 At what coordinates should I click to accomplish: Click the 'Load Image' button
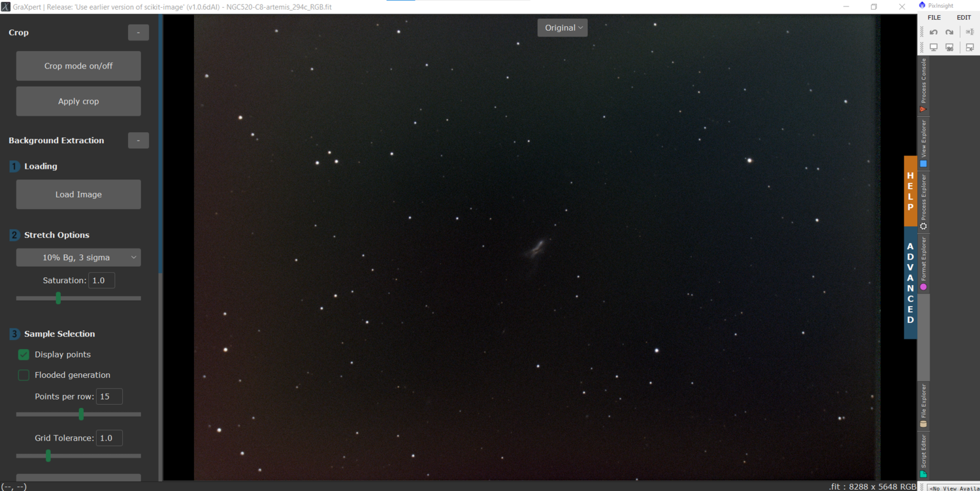coord(78,194)
